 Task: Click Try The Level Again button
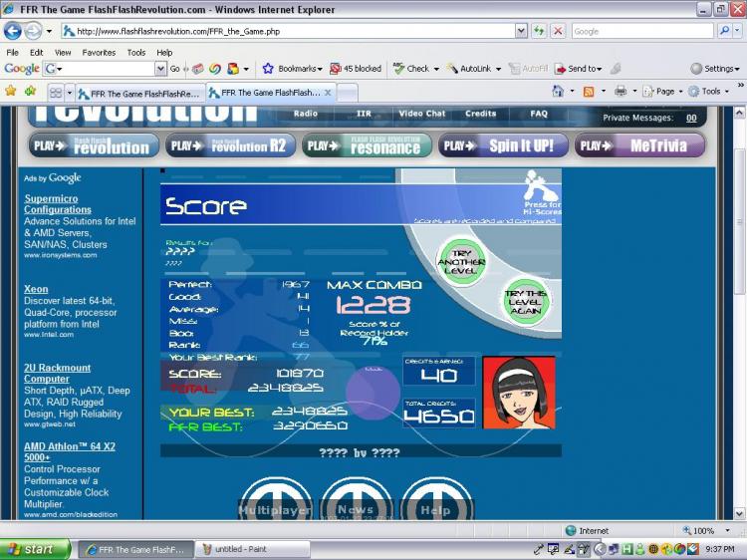click(525, 299)
